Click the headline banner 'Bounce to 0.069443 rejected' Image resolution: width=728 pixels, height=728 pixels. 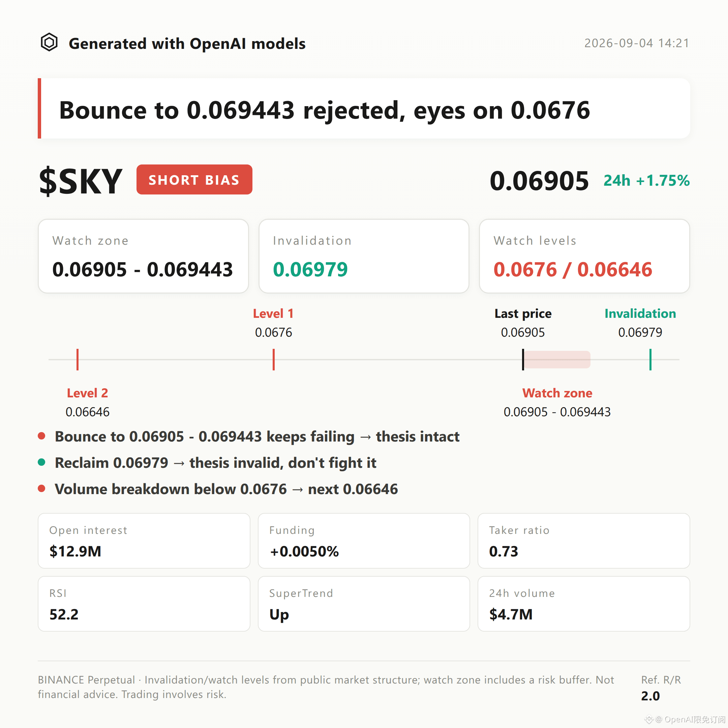(x=364, y=109)
